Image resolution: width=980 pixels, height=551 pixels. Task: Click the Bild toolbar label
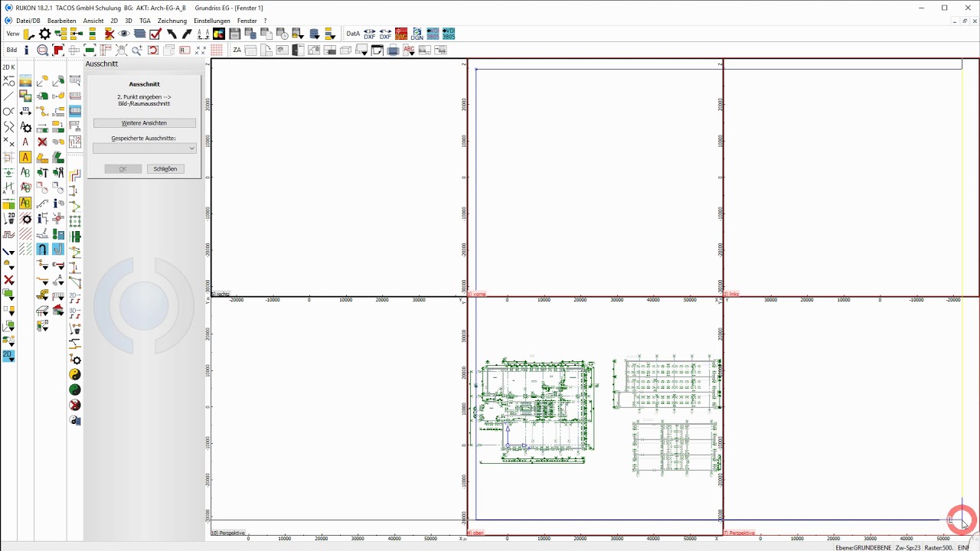click(12, 50)
